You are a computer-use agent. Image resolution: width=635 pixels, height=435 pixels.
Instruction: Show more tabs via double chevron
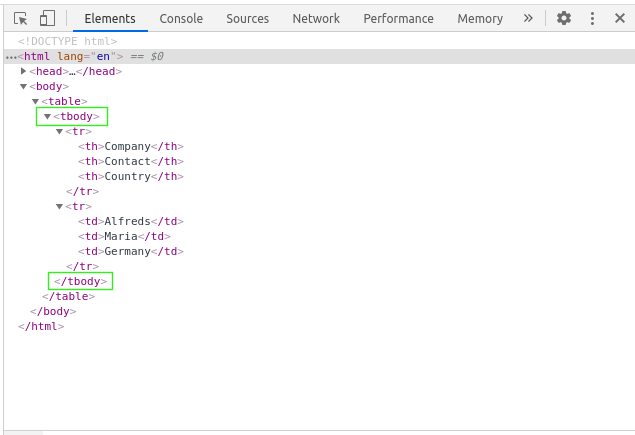click(528, 18)
